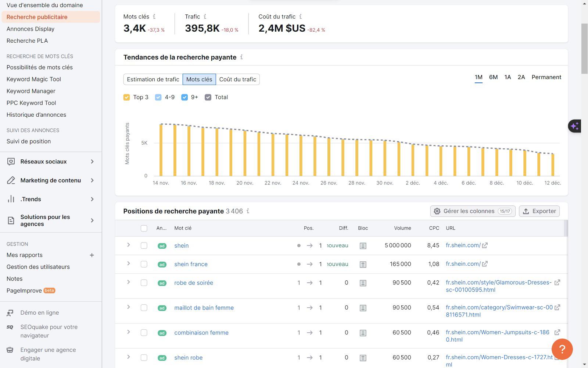Click the Exporter button

(x=539, y=211)
